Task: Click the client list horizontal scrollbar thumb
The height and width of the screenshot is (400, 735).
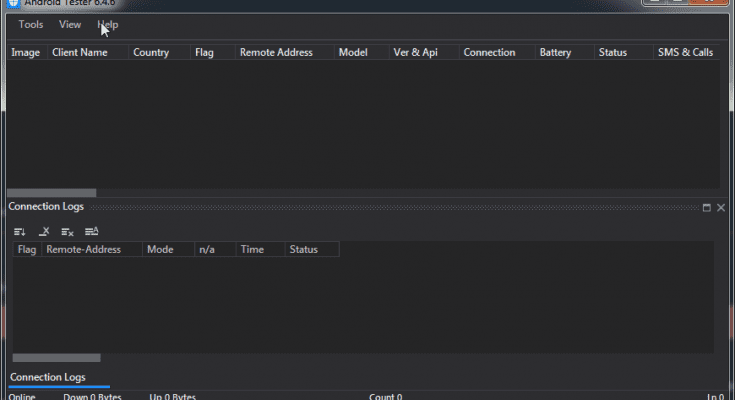Action: 52,193
